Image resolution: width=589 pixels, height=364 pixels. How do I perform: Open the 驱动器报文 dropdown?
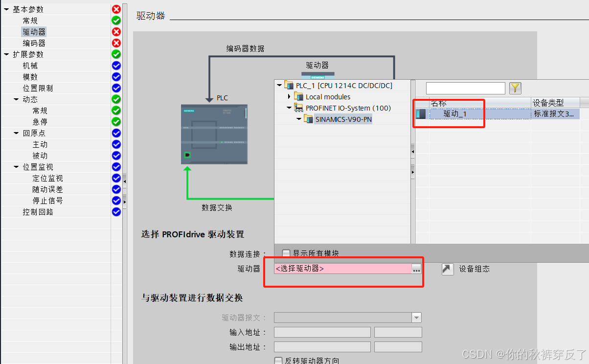tap(416, 318)
